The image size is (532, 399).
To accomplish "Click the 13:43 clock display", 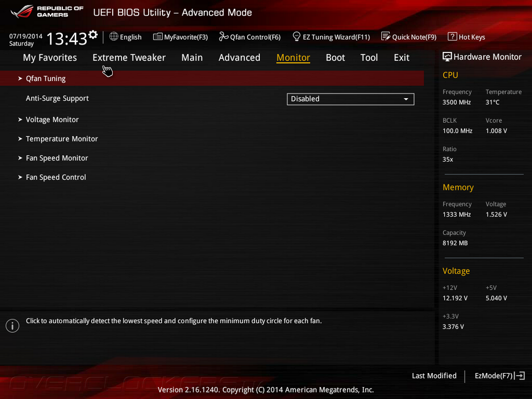I will 67,39.
